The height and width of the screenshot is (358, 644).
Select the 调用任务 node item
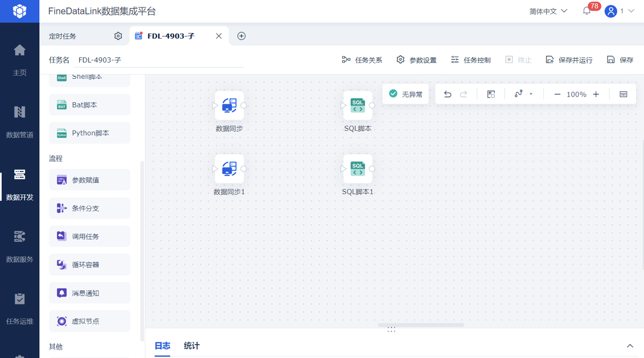pyautogui.click(x=90, y=237)
